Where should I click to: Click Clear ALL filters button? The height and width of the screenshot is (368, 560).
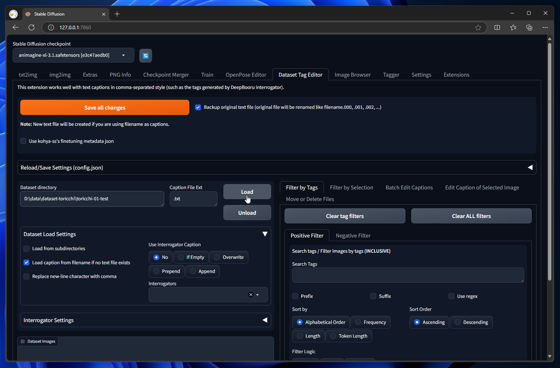click(471, 216)
